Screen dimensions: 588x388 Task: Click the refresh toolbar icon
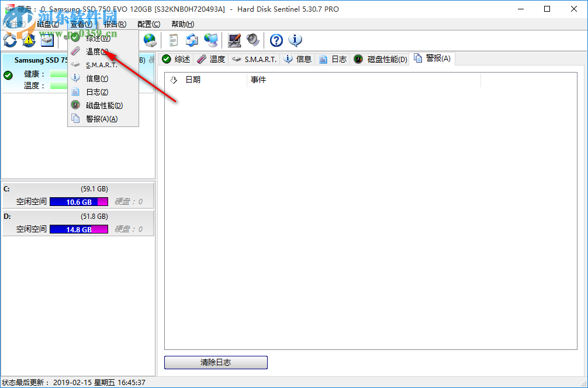click(10, 40)
